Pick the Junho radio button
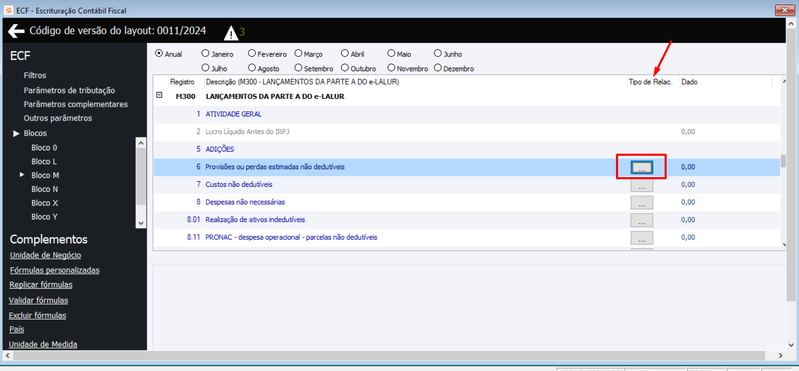Image resolution: width=799 pixels, height=371 pixels. coord(438,54)
